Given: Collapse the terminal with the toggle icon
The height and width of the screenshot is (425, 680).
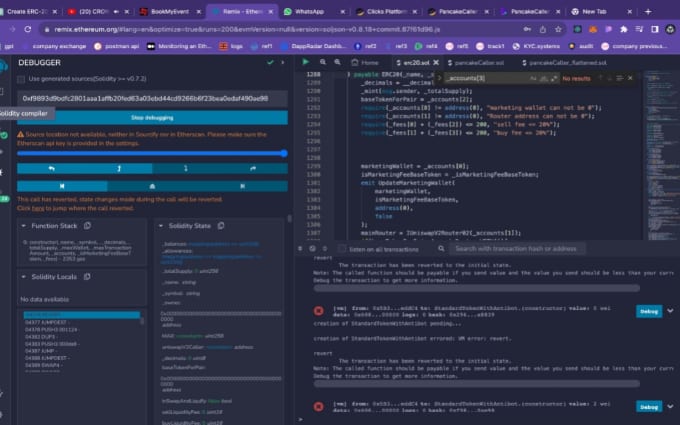Looking at the screenshot, I should point(300,248).
